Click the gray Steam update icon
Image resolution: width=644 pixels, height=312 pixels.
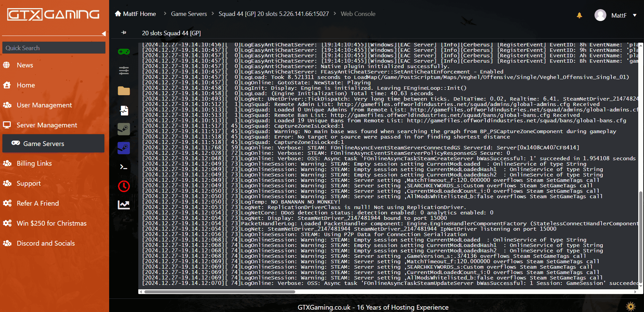coord(124,129)
